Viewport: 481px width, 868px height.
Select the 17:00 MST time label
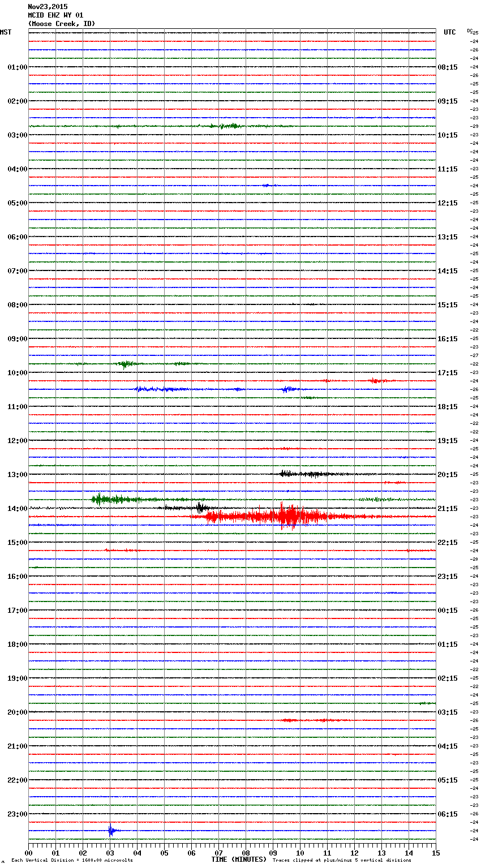[17, 611]
